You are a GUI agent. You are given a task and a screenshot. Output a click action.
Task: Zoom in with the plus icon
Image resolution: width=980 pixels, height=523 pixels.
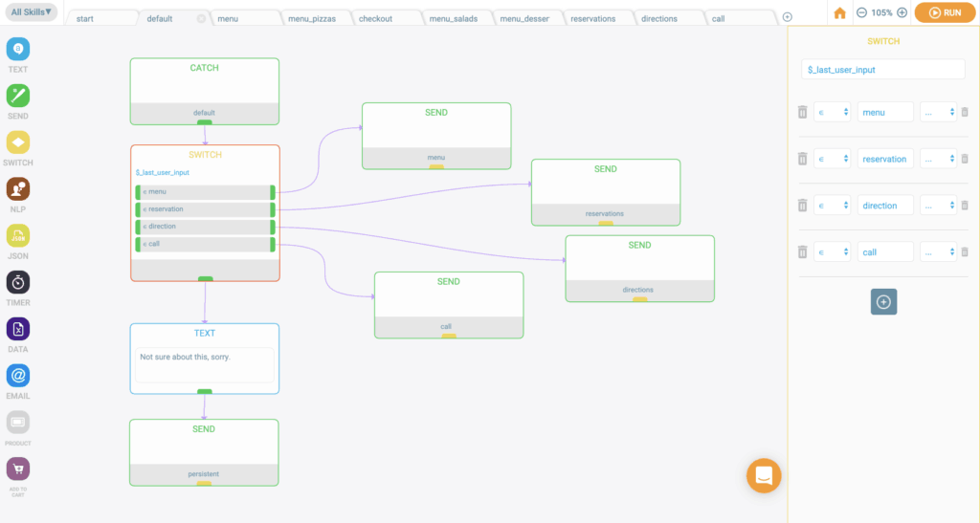click(902, 12)
